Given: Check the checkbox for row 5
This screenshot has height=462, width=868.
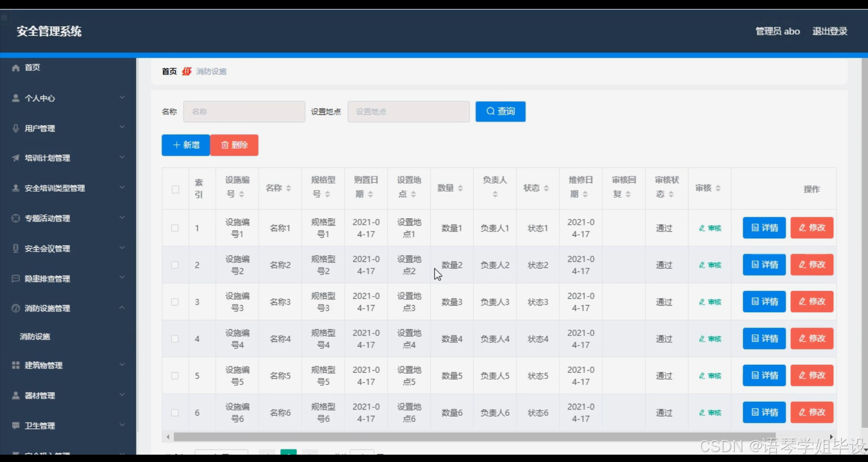Looking at the screenshot, I should coord(175,376).
